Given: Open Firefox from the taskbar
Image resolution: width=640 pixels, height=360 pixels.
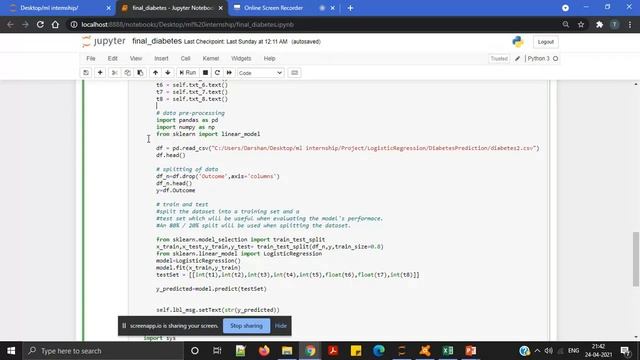Looking at the screenshot, I should (x=264, y=351).
